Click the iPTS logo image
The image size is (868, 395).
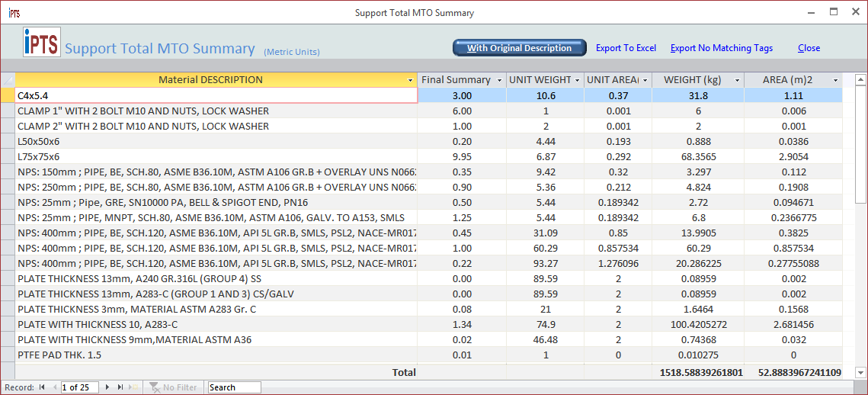(x=42, y=41)
